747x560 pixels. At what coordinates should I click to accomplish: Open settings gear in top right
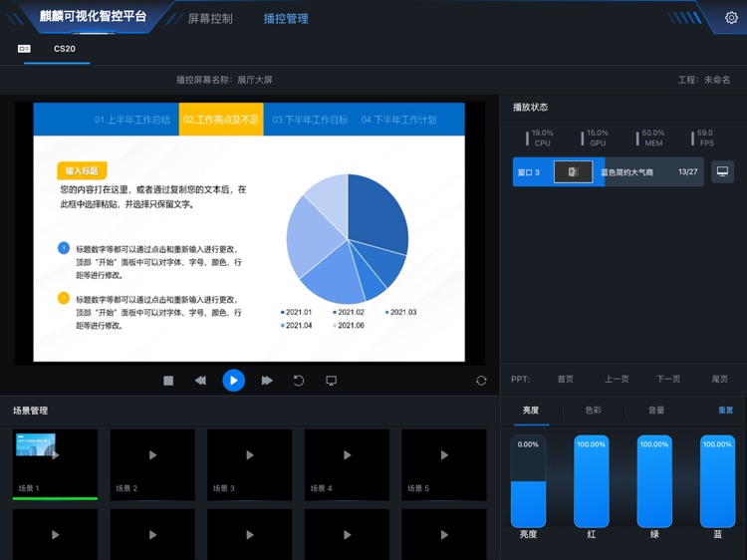(731, 18)
